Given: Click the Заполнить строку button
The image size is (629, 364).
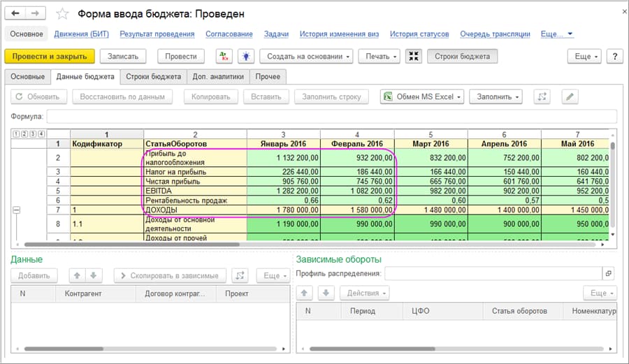Looking at the screenshot, I should (x=331, y=96).
